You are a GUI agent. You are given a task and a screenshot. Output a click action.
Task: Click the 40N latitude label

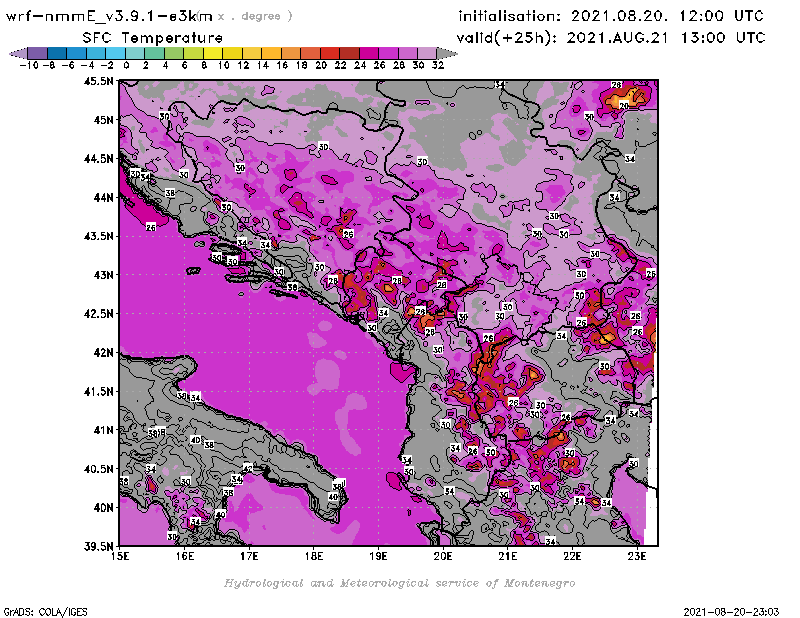103,508
